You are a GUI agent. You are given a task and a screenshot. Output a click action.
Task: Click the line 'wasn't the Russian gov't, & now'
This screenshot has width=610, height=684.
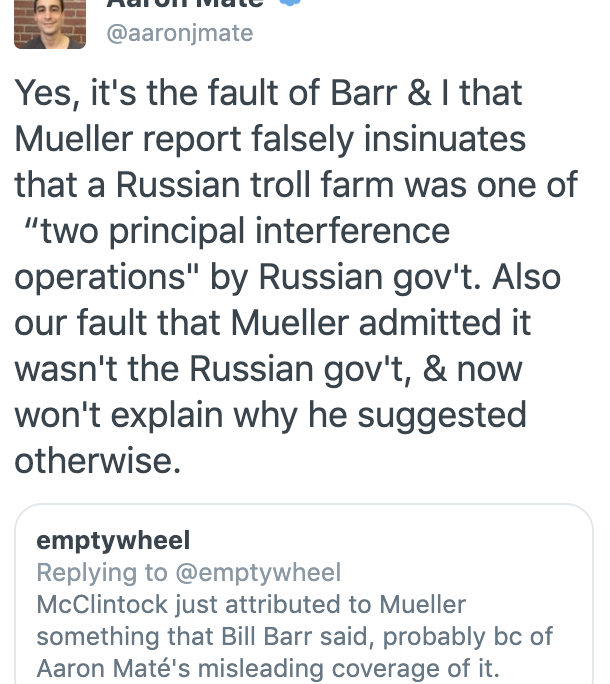coord(268,369)
